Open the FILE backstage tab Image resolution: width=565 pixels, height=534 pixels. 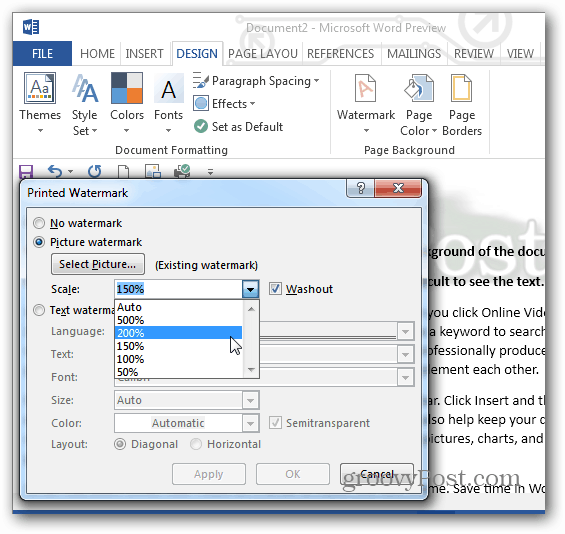(x=42, y=54)
